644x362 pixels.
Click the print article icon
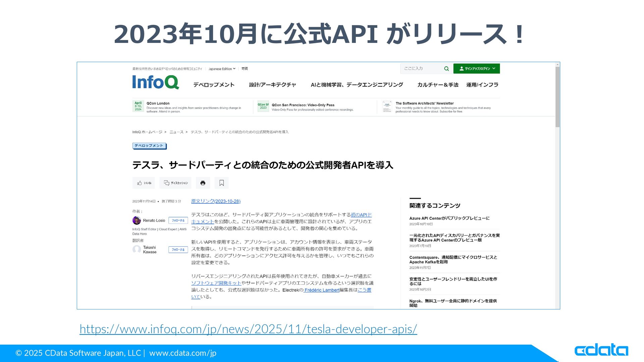pyautogui.click(x=203, y=183)
